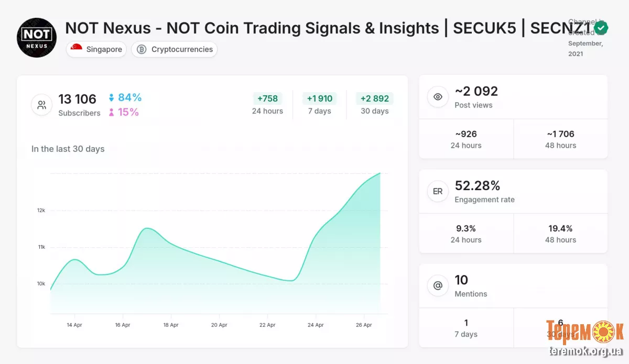Screen dimensions: 629x364
Task: Click the ~926 24 hours views cell
Action: [466, 139]
